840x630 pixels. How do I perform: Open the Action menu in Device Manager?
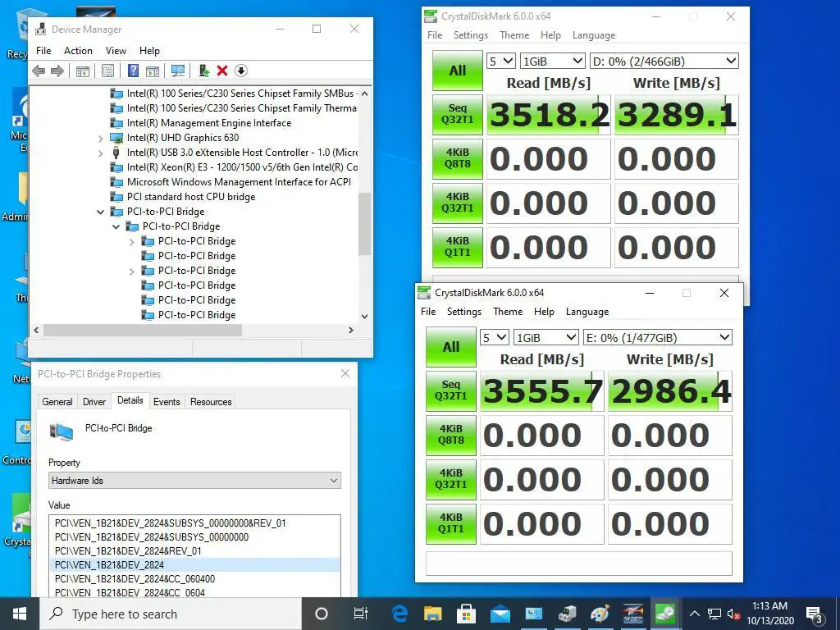(x=78, y=50)
